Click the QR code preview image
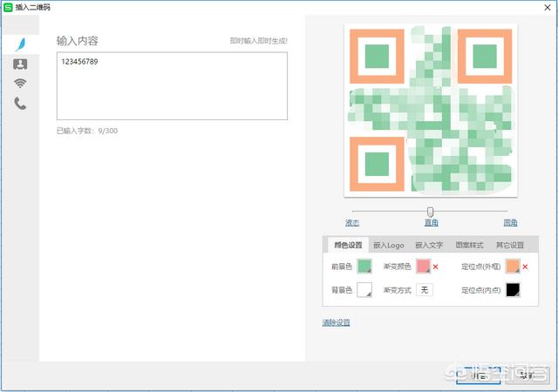The image size is (558, 392). click(431, 111)
